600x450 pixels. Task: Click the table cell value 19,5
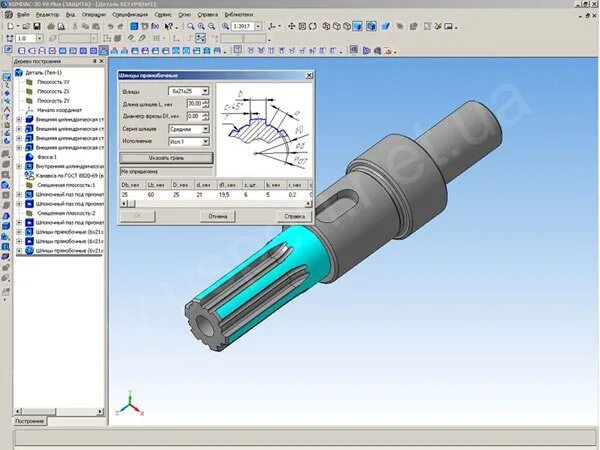click(x=224, y=195)
